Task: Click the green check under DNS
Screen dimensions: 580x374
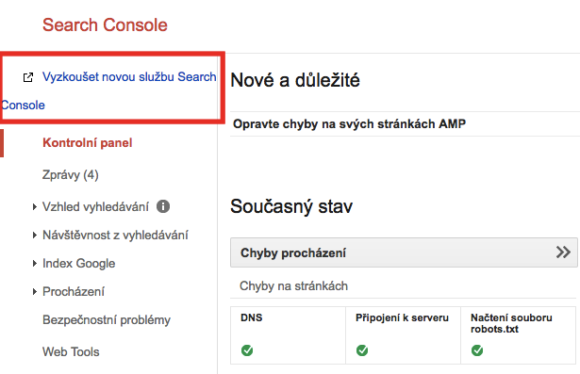Action: click(x=247, y=350)
